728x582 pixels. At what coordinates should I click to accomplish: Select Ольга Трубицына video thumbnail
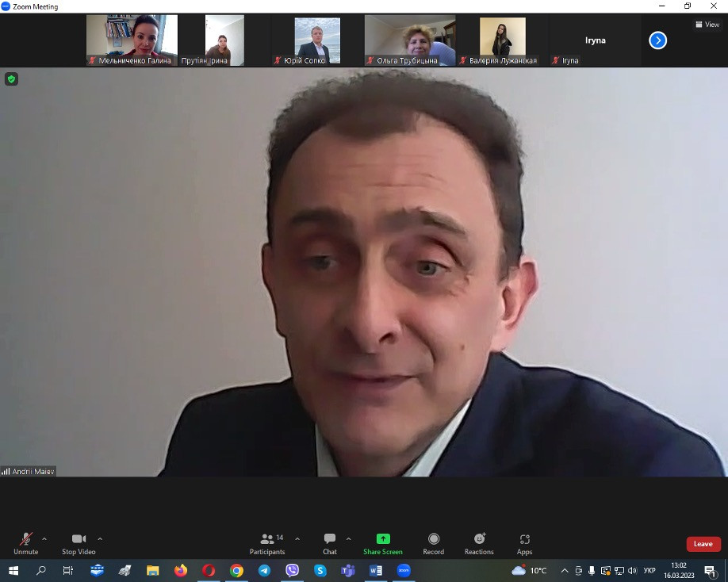pos(410,40)
